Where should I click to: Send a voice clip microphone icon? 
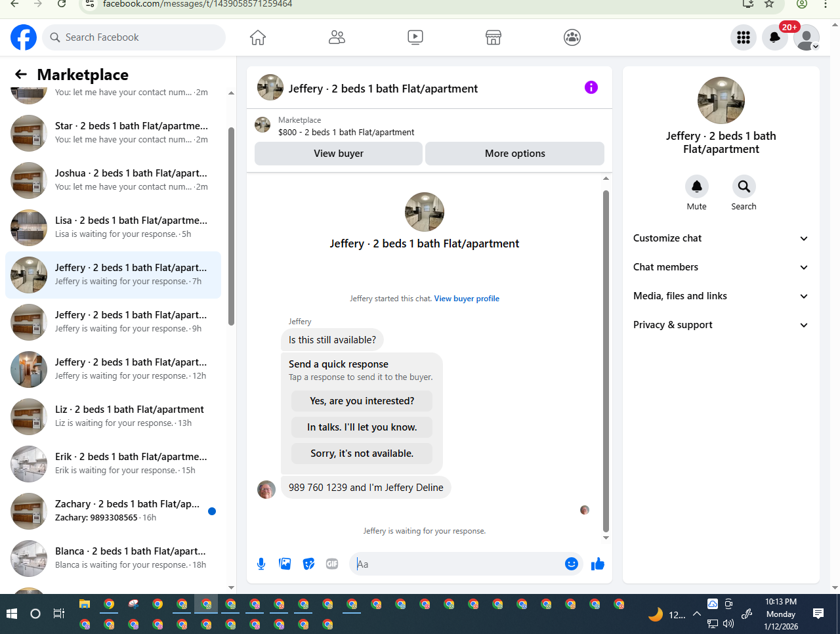click(x=261, y=564)
